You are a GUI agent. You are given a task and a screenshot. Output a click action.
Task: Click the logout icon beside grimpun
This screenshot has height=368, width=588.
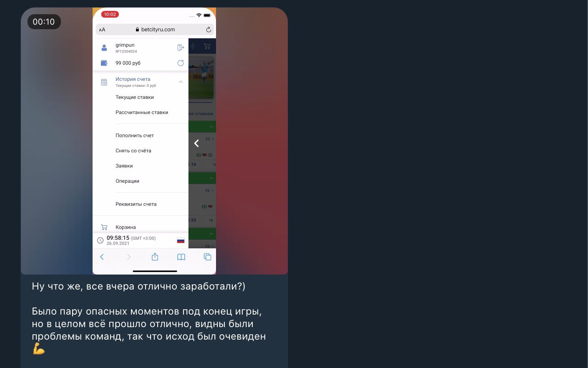tap(181, 48)
